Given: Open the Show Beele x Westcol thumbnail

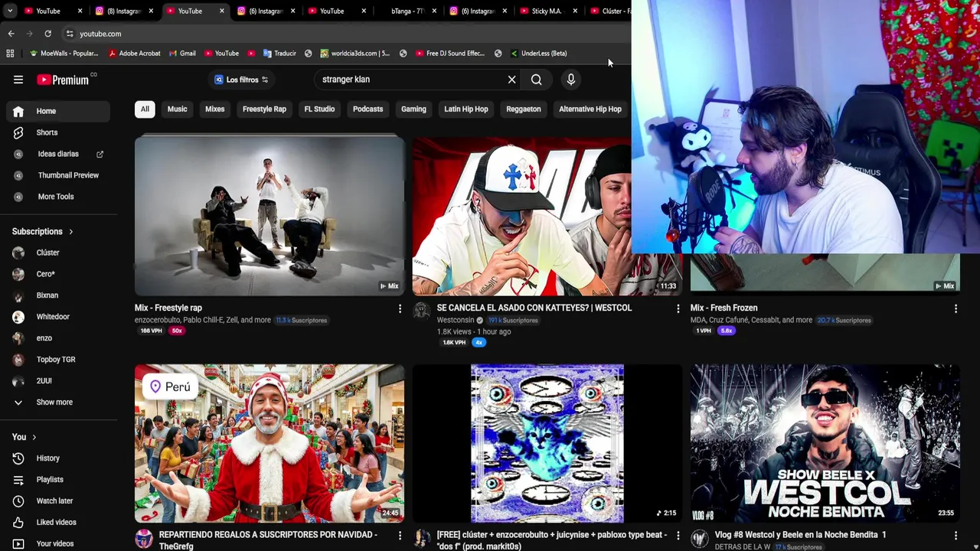Looking at the screenshot, I should coord(825,444).
